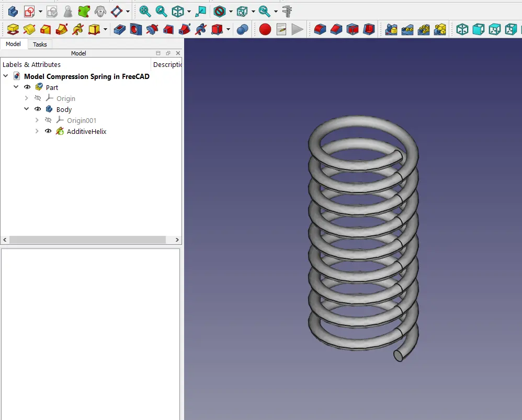The height and width of the screenshot is (420, 522).
Task: Click the tree panel horizontal scrollbar
Action: 87,240
